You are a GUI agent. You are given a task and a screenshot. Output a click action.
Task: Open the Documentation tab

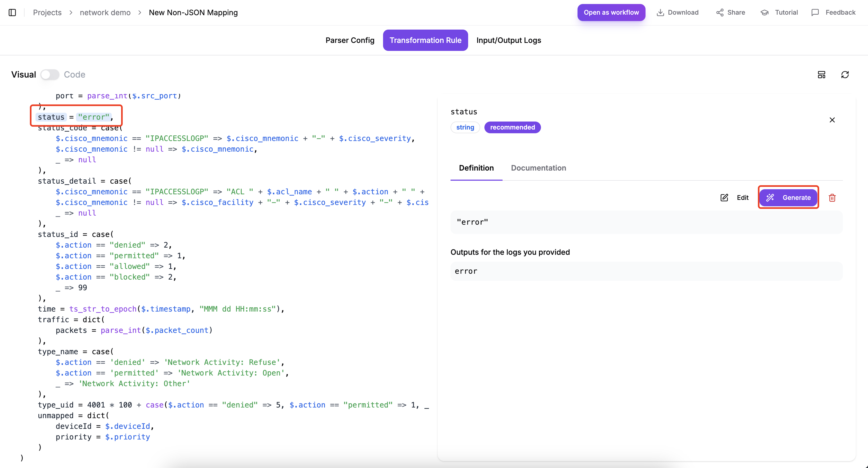pos(538,168)
